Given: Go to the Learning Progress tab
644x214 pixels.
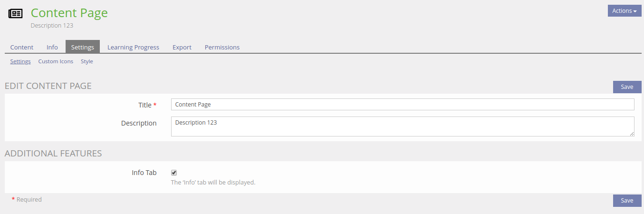Looking at the screenshot, I should click(x=133, y=47).
